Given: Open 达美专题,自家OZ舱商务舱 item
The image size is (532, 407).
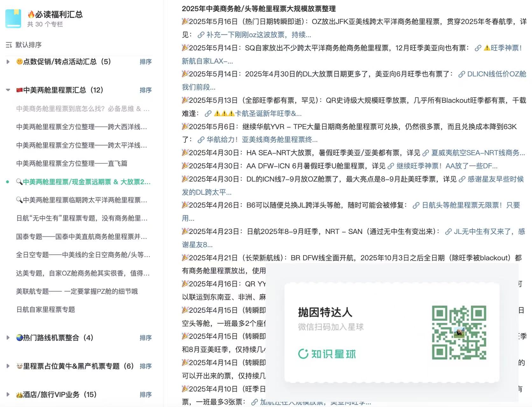Looking at the screenshot, I should [x=83, y=273].
